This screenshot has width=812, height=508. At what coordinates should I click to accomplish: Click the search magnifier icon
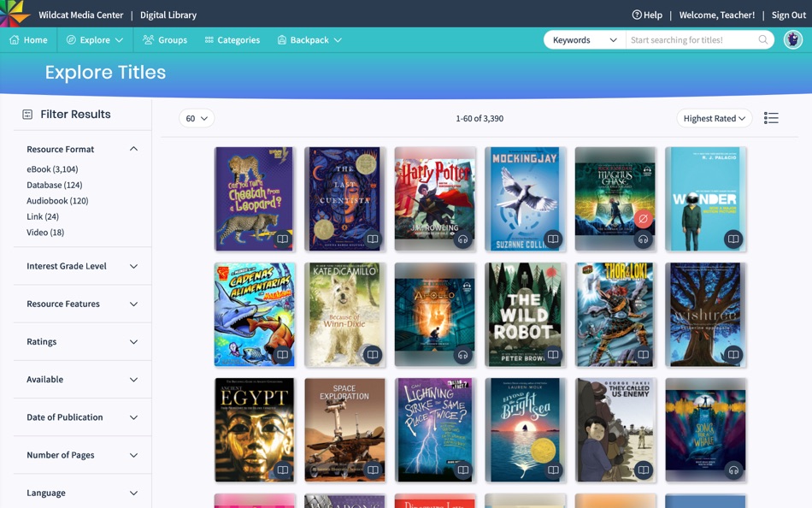coord(762,40)
